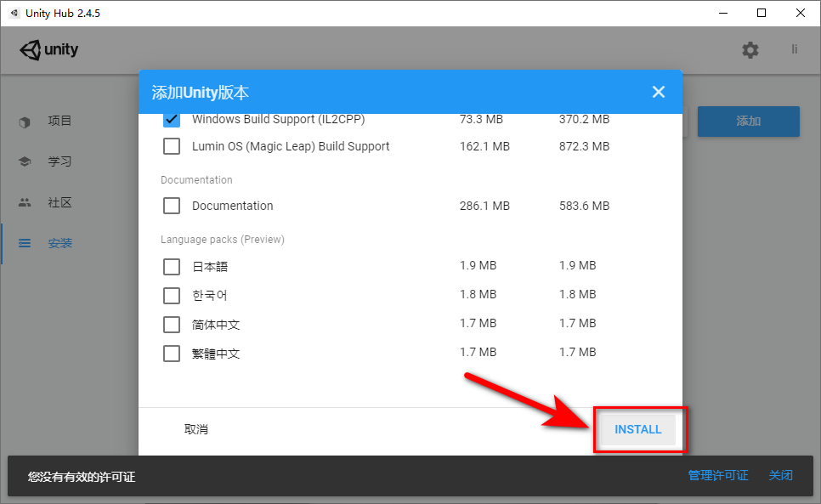Click the 583.6 MB installed size value
Image resolution: width=821 pixels, height=504 pixels.
point(584,207)
